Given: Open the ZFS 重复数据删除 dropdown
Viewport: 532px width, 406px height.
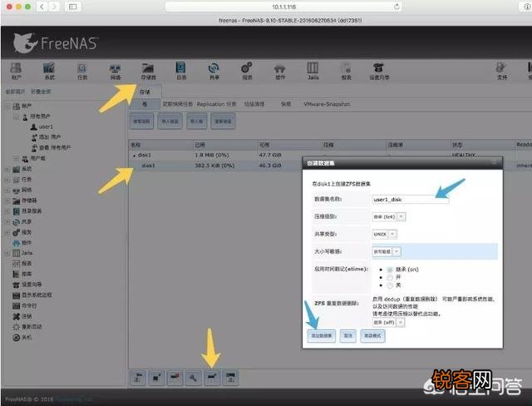Looking at the screenshot, I should pyautogui.click(x=388, y=322).
